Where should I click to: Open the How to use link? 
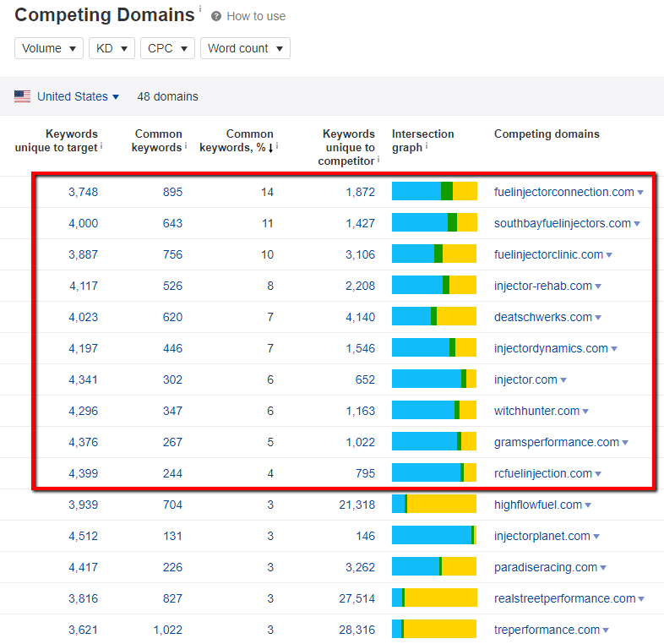point(256,17)
